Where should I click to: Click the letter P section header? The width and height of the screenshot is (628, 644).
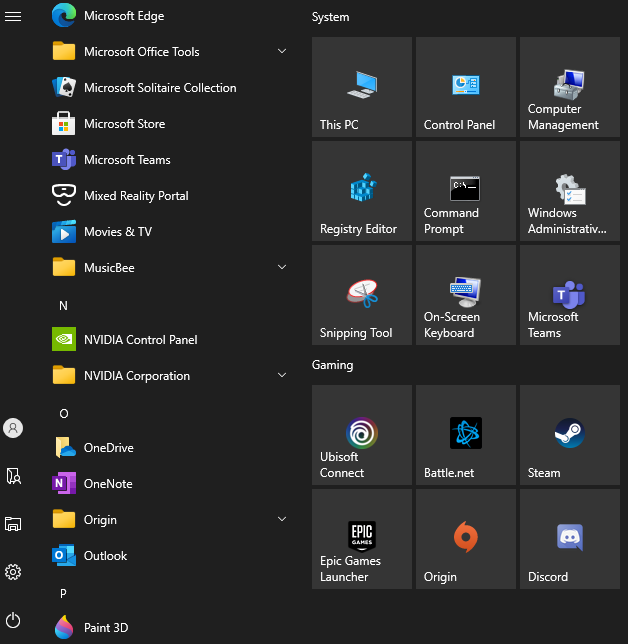pos(63,593)
